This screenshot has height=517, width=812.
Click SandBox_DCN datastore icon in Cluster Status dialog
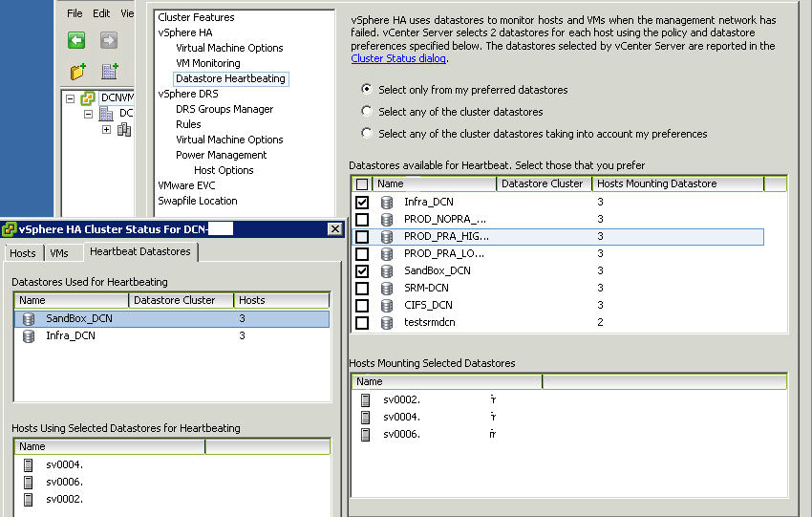(x=29, y=318)
